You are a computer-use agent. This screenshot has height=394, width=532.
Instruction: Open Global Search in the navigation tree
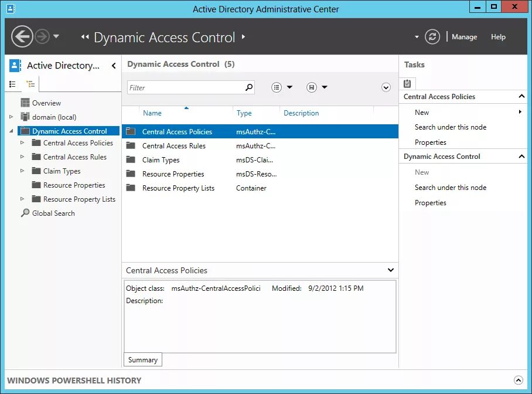53,213
